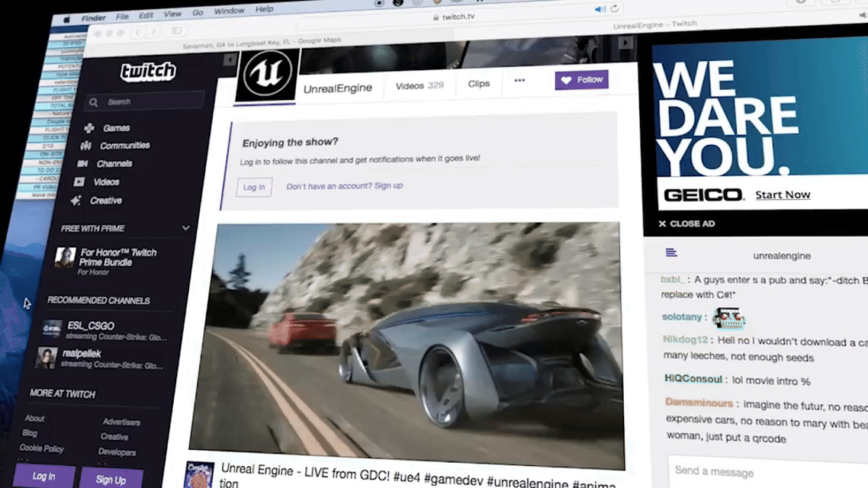
Task: Collapse the chat panel with the arrow
Action: click(x=625, y=43)
